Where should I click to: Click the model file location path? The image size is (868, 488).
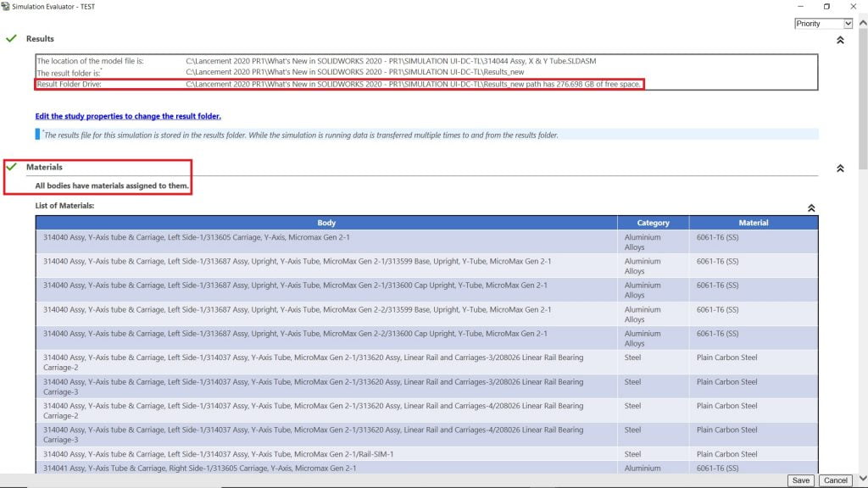coord(391,61)
